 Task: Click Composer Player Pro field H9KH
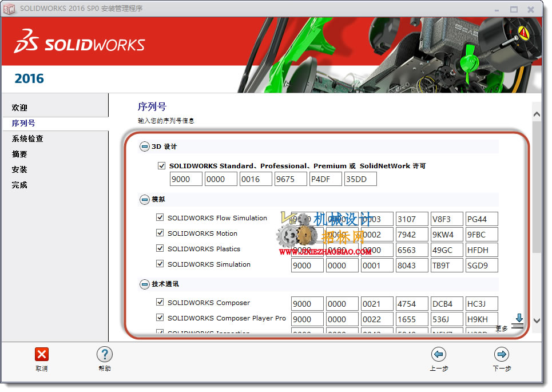[482, 319]
